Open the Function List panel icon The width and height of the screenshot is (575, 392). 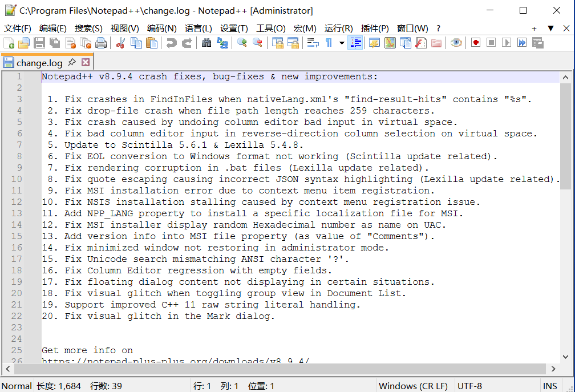pyautogui.click(x=420, y=43)
